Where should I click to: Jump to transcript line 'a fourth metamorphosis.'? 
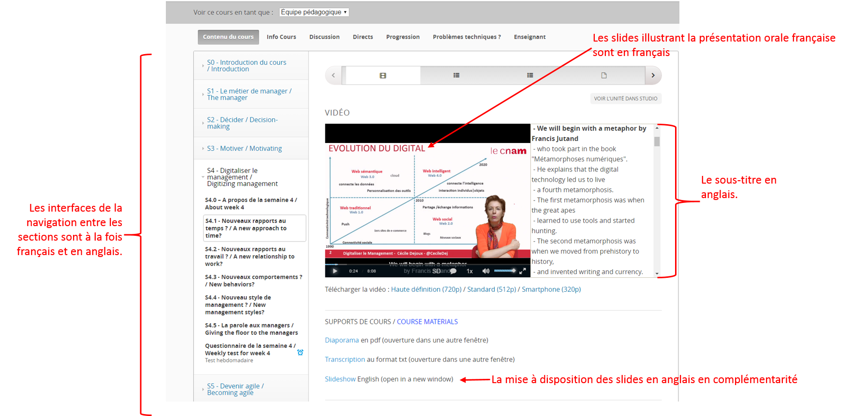[x=573, y=190]
